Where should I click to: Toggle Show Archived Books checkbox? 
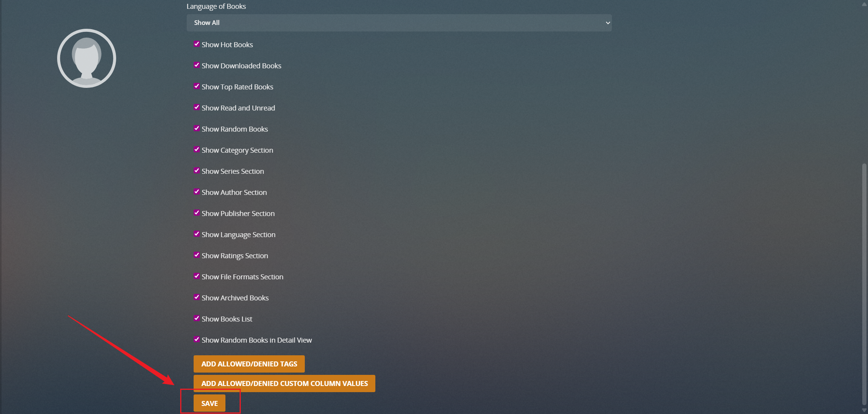pyautogui.click(x=197, y=297)
